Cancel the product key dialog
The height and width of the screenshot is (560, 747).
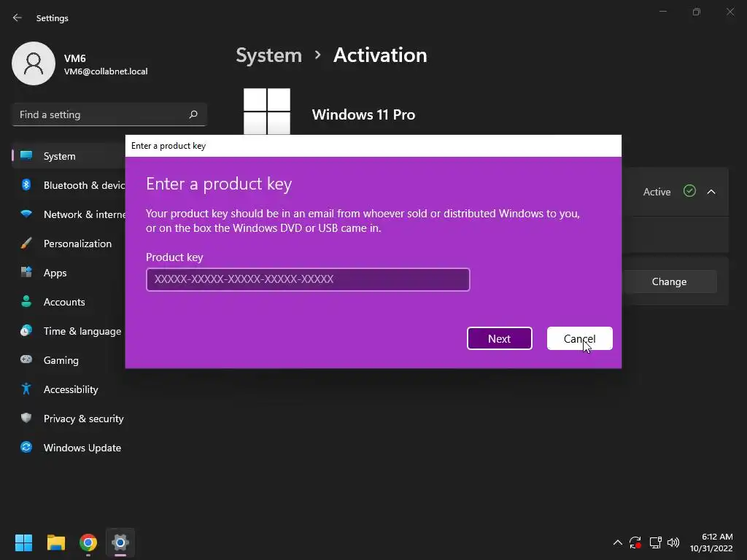click(x=579, y=338)
